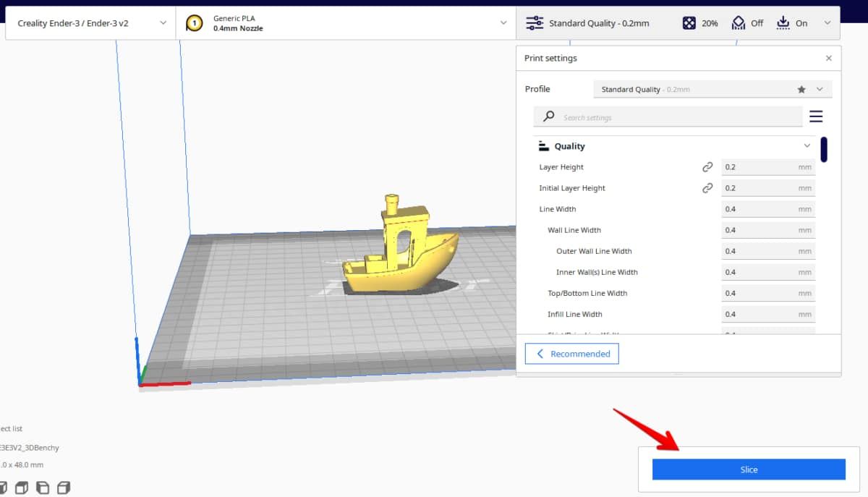Open the print settings sliders icon
The height and width of the screenshot is (497, 868).
(x=535, y=22)
